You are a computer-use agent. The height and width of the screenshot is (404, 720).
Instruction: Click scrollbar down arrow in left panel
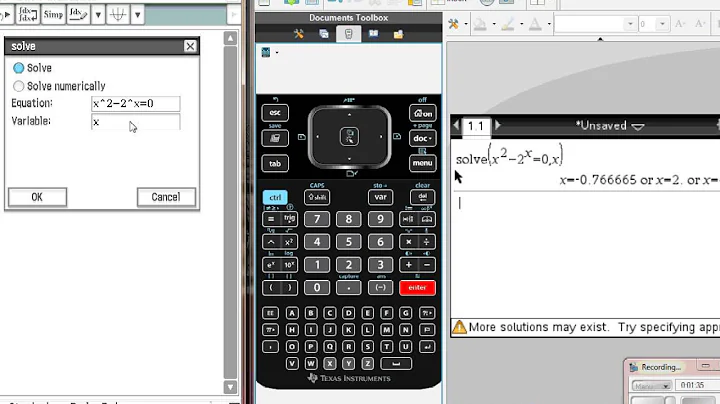230,387
